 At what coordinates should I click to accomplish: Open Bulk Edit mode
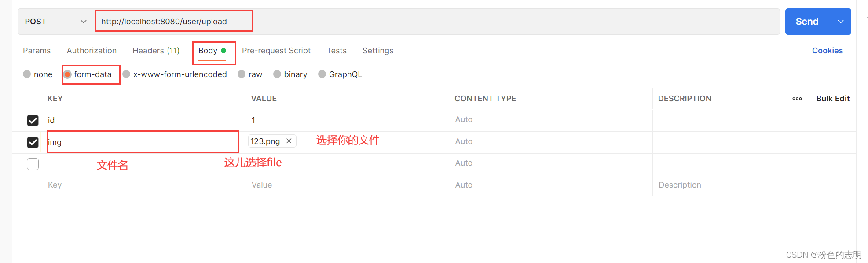coord(833,99)
